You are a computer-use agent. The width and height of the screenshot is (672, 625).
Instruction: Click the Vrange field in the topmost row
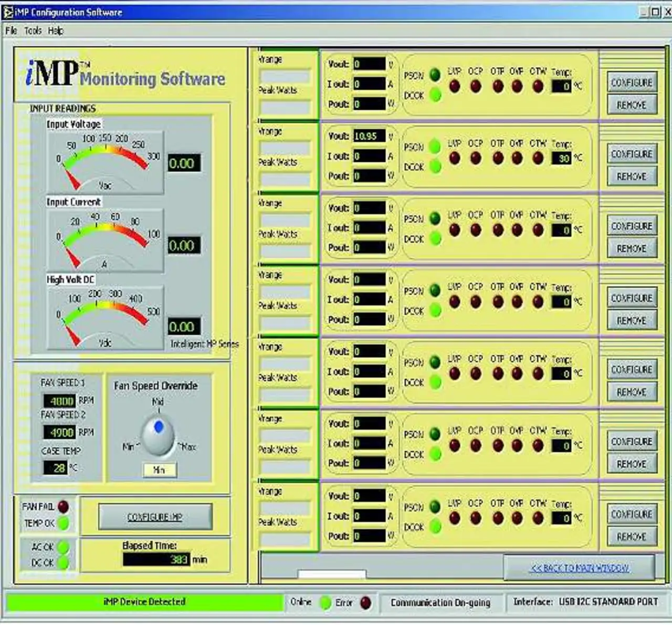click(285, 76)
